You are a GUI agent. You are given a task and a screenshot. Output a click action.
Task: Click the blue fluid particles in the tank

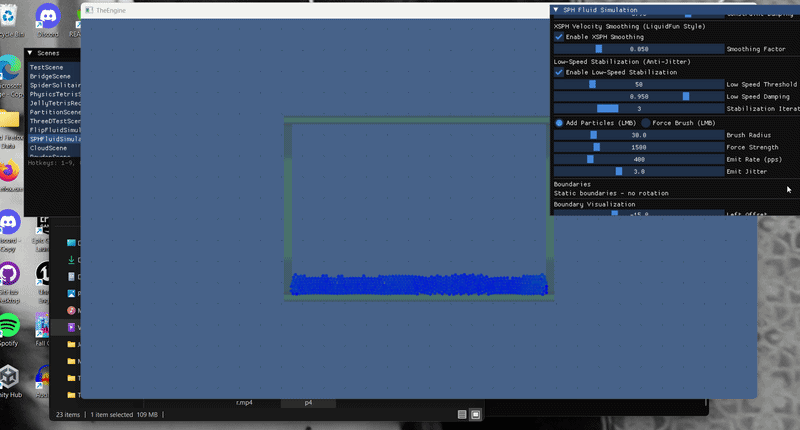point(418,285)
